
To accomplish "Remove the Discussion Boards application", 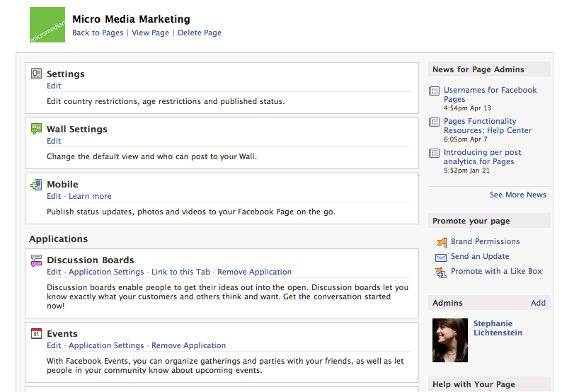I will pos(254,272).
